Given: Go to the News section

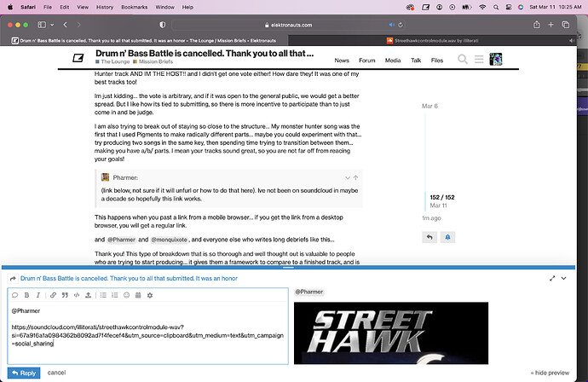Looking at the screenshot, I should pyautogui.click(x=342, y=61).
